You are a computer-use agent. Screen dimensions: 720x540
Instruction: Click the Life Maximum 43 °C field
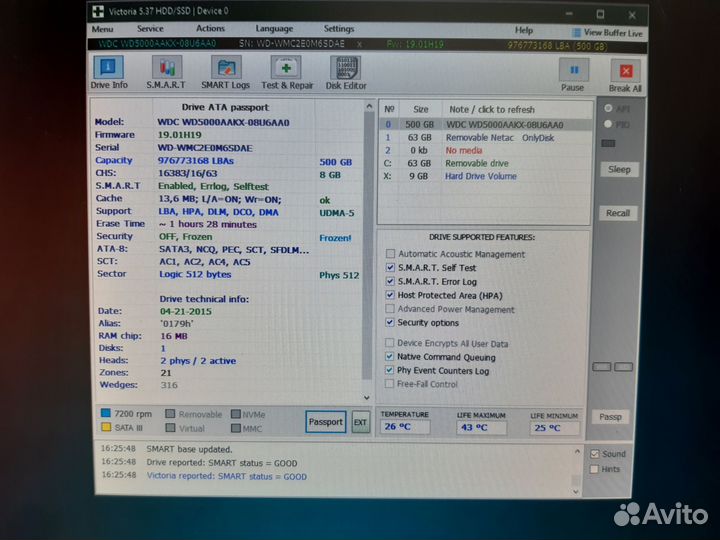click(x=482, y=428)
